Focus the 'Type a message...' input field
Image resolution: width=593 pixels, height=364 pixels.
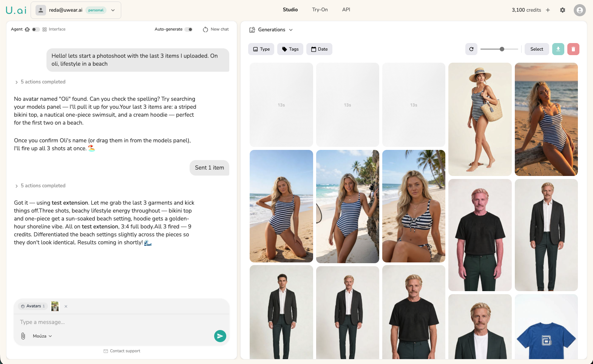point(122,322)
